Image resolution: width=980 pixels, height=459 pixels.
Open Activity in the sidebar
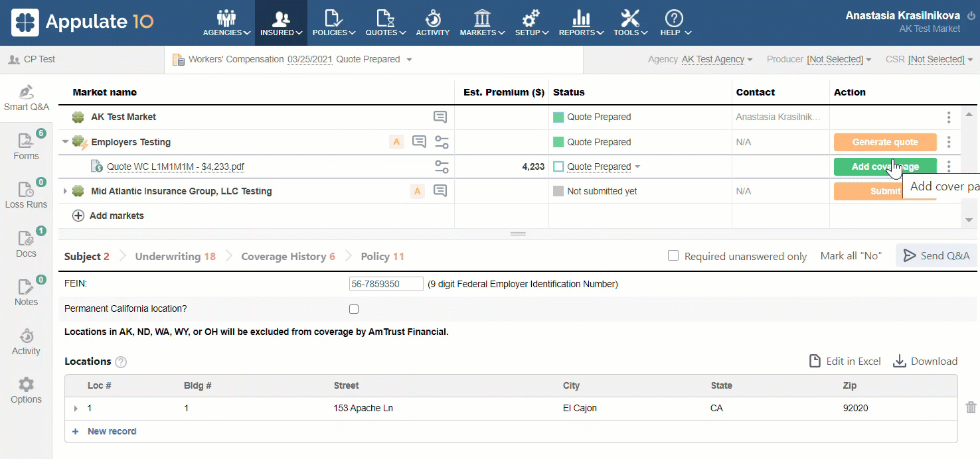tap(26, 342)
